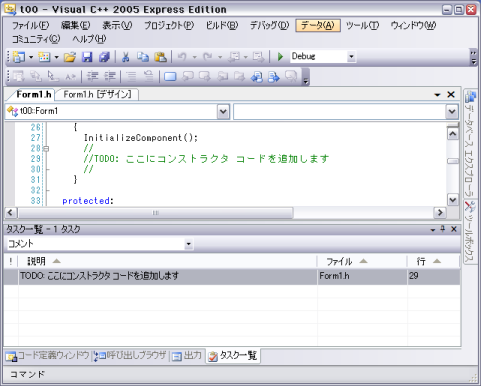Image resolution: width=481 pixels, height=386 pixels.
Task: Click the Paste clipboard icon
Action: coord(160,57)
